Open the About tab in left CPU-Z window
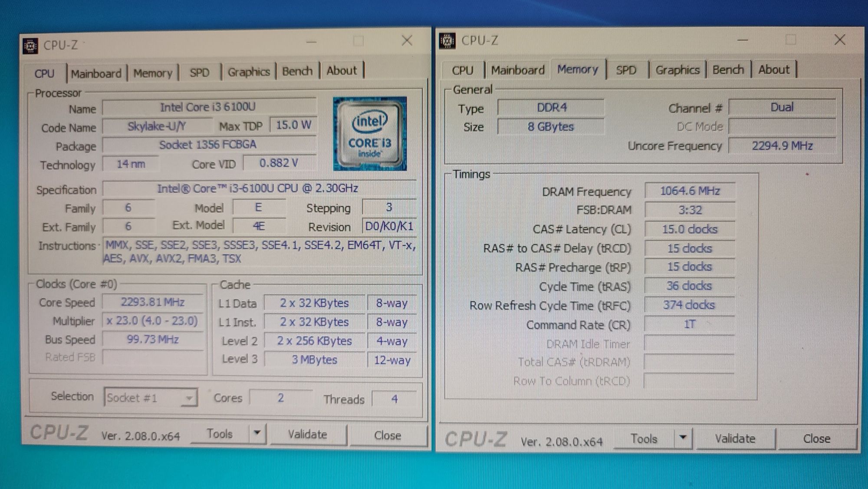 342,71
